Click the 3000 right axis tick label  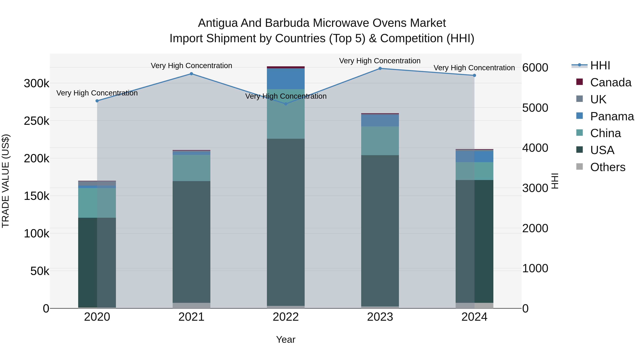click(535, 188)
